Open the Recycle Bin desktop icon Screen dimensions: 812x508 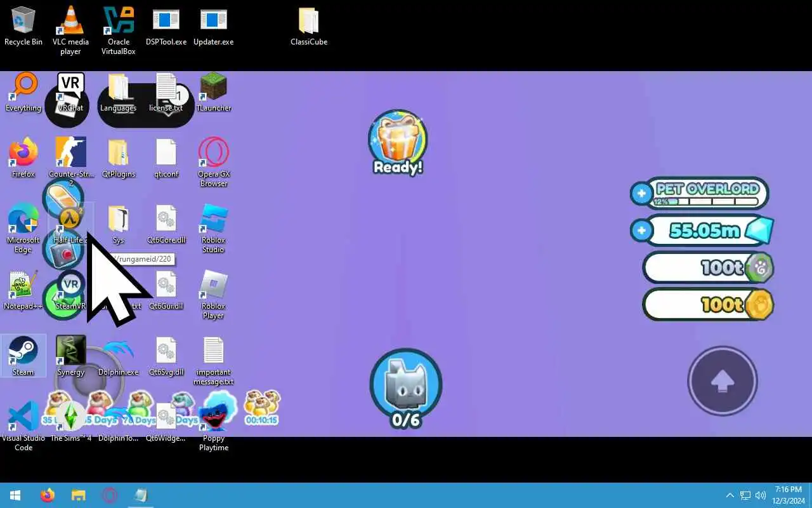(23, 27)
